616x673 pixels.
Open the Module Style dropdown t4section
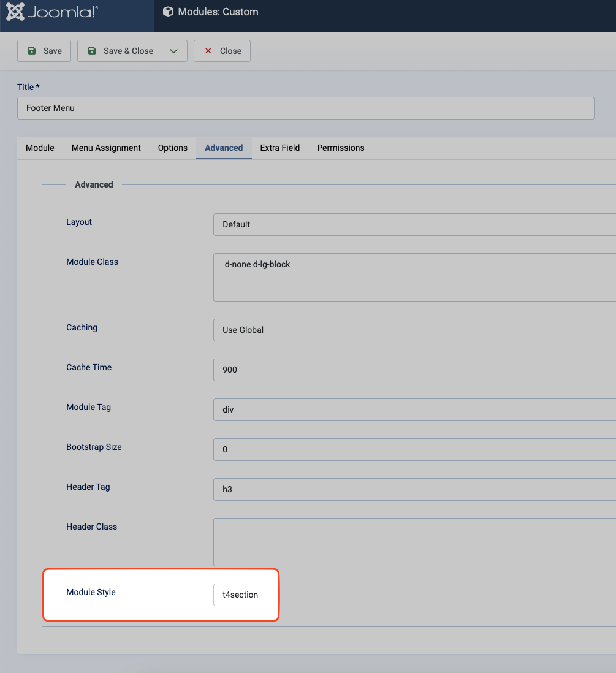pos(245,595)
